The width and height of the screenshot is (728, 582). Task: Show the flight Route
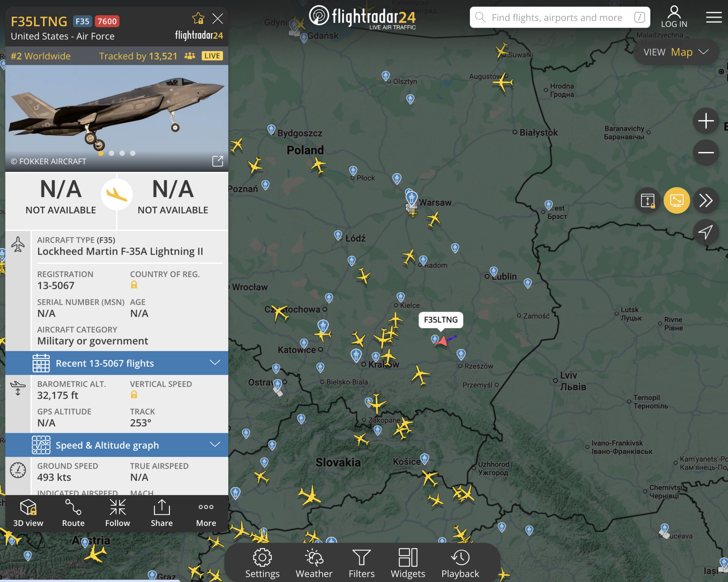(73, 513)
